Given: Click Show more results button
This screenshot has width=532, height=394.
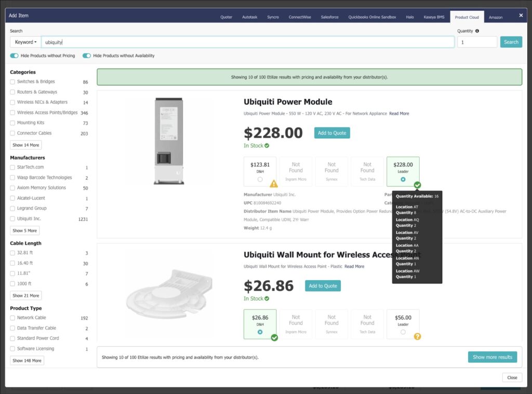Looking at the screenshot, I should pos(493,357).
